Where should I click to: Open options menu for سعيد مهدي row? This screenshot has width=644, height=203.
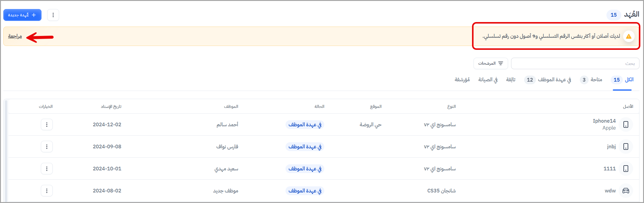tap(47, 169)
